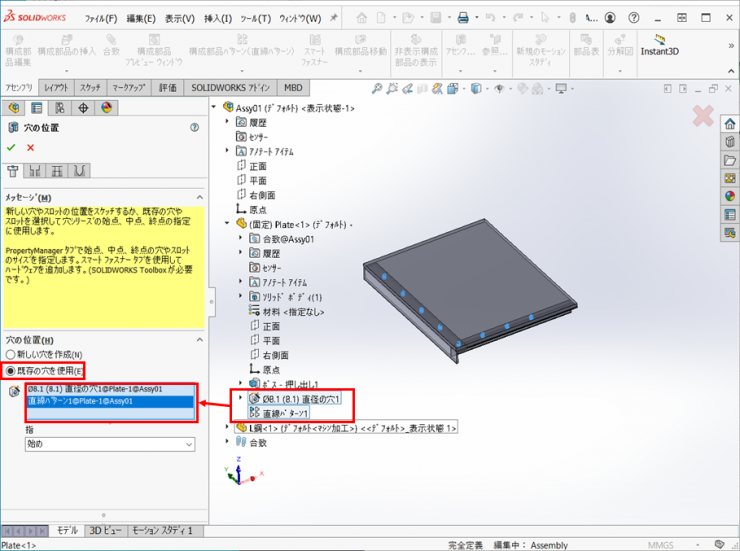Switch to the 3D ビュー bottom tab
Viewport: 740px width, 551px height.
[106, 531]
